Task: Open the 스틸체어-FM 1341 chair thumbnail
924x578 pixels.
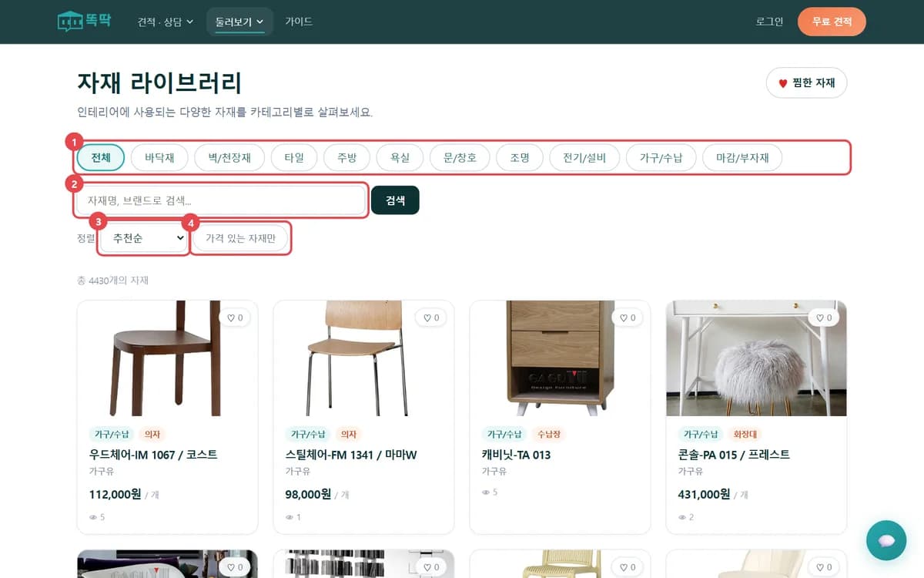Action: tap(364, 358)
